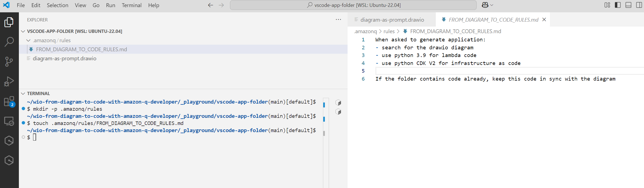
Task: Click editor line "- use python 3.9 for lambda code"
Action: 426,55
